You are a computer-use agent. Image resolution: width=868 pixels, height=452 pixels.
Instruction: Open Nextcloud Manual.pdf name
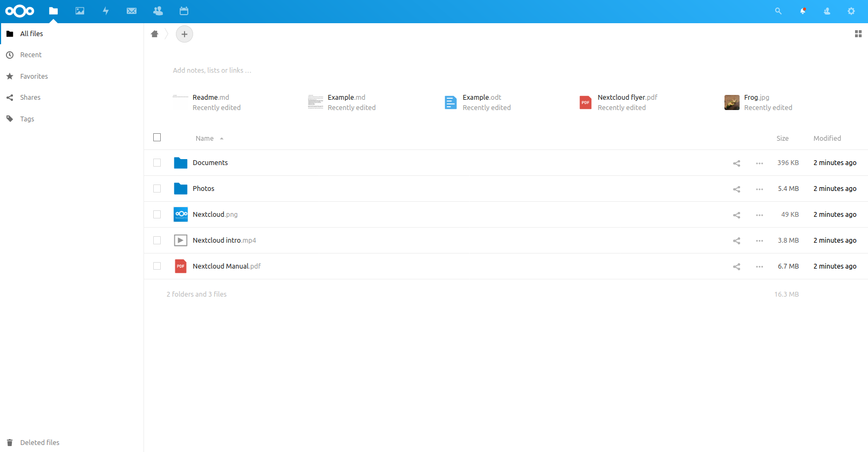click(227, 266)
